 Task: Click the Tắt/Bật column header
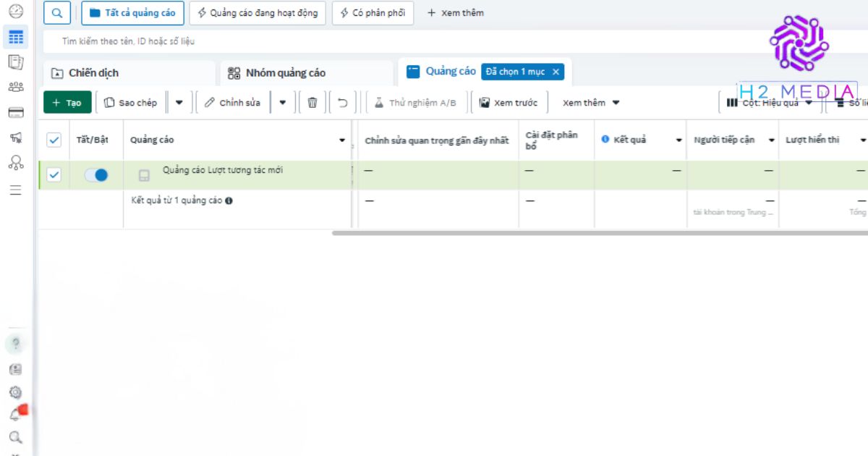(93, 140)
